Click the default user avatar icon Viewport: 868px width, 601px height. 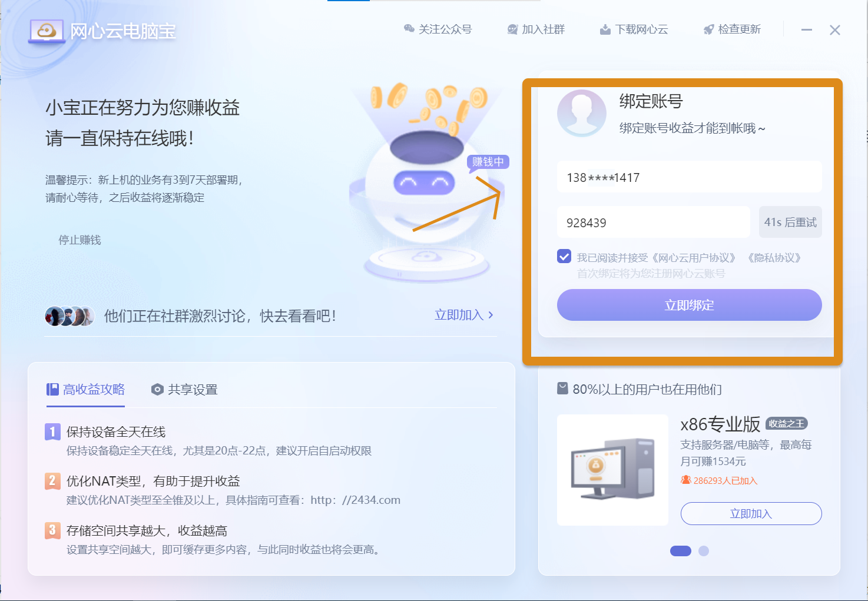(x=582, y=113)
